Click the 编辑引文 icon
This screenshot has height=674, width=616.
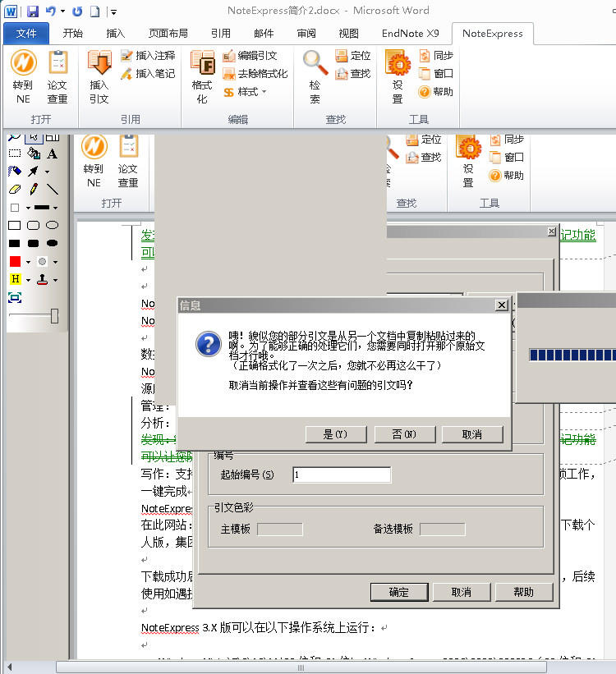pyautogui.click(x=250, y=56)
